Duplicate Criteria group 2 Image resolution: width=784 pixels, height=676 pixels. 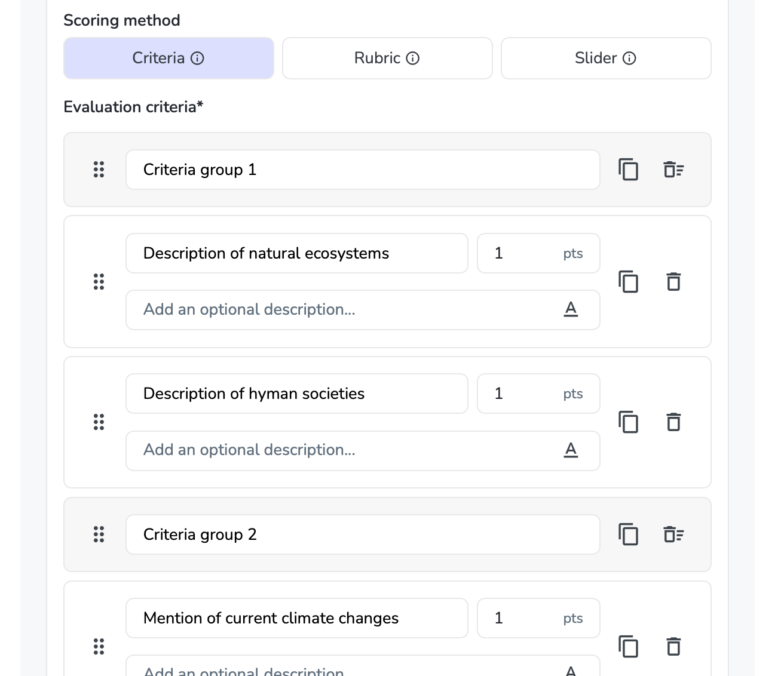628,534
